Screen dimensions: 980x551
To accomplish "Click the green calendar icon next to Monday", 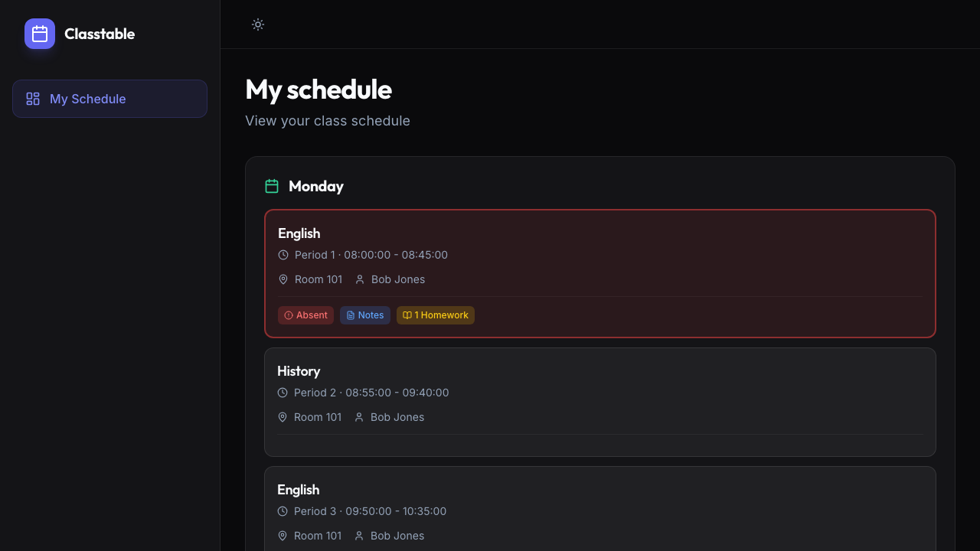I will coord(272,186).
